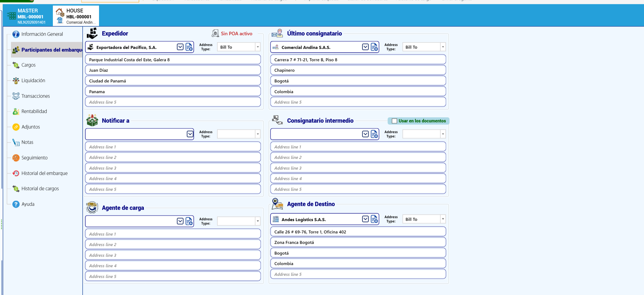The height and width of the screenshot is (295, 644).
Task: Click the Notificar a package icon
Action: click(x=92, y=120)
